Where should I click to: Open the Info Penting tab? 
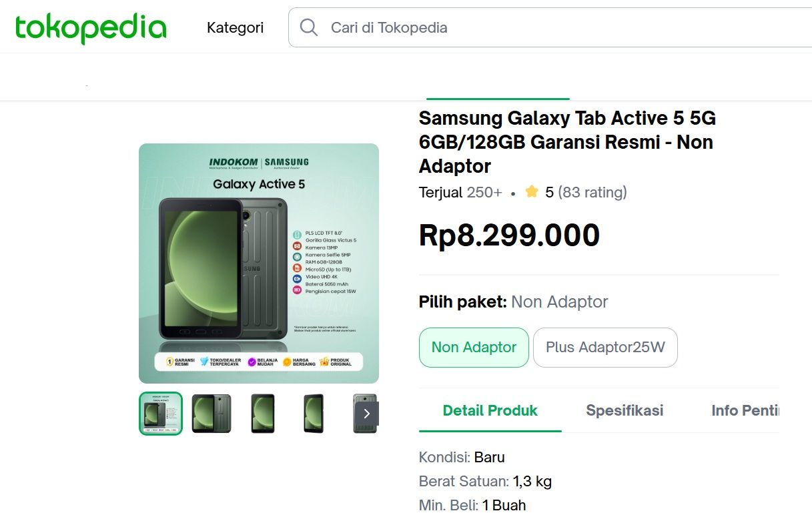coord(745,410)
